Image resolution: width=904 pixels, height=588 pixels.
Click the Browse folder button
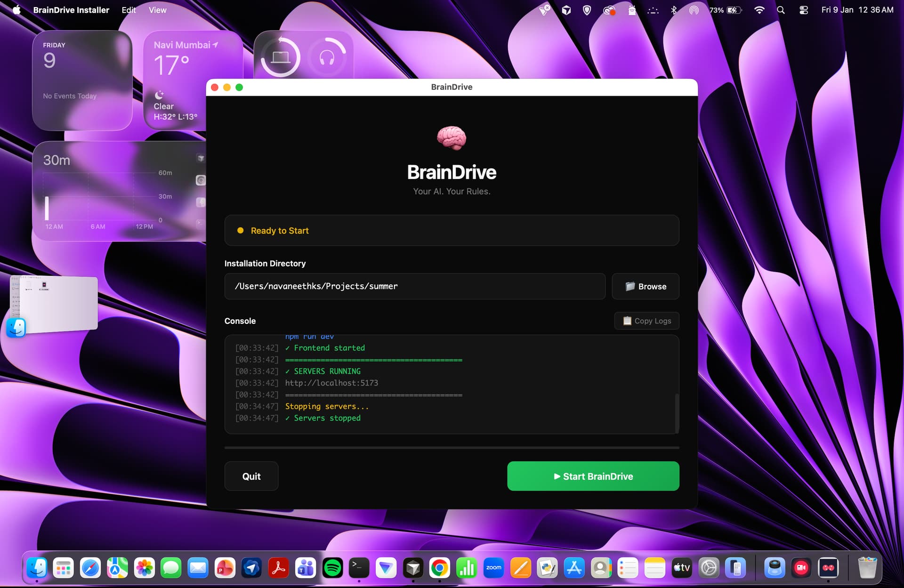pyautogui.click(x=645, y=286)
